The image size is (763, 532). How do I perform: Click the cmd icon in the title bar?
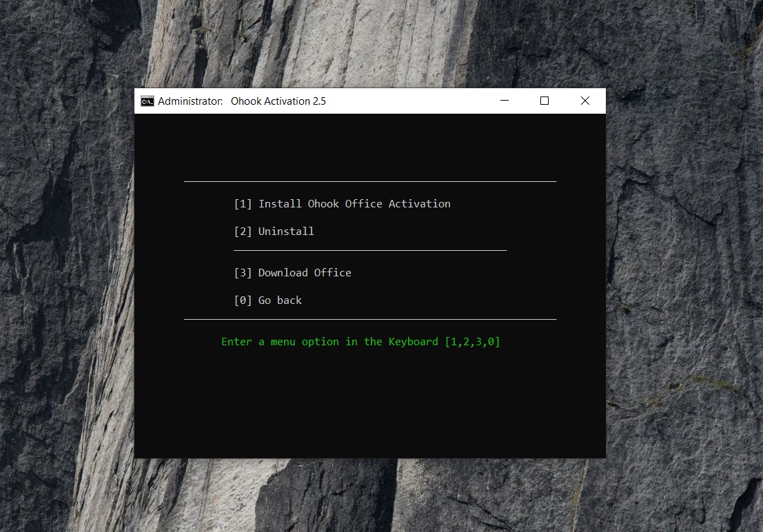click(147, 101)
